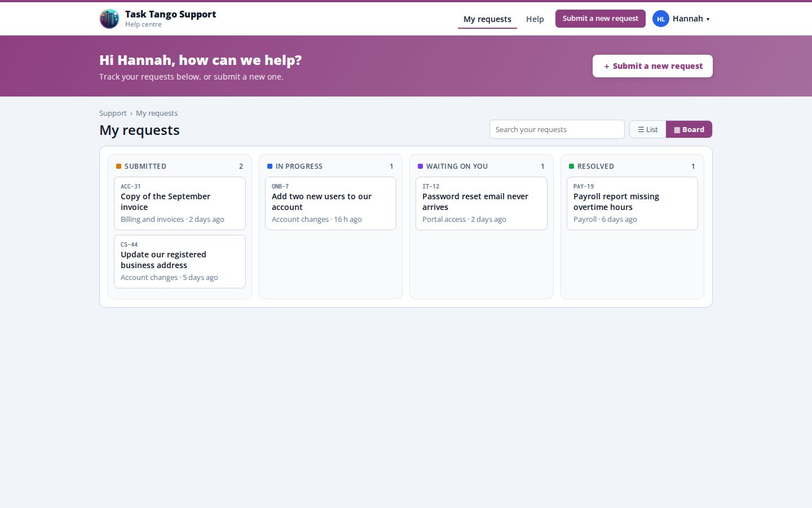Click the Task Tango Support title
This screenshot has width=812, height=508.
170,14
